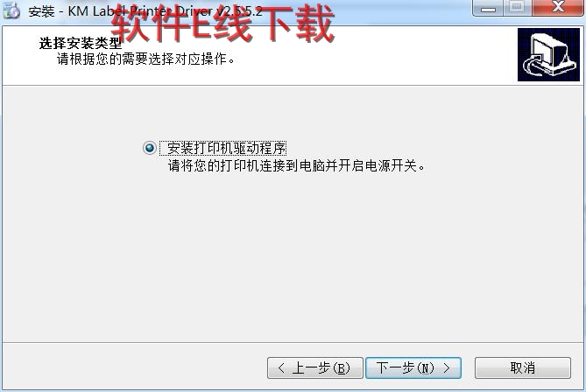Image resolution: width=586 pixels, height=392 pixels.
Task: Click the left arrow on 上一步 button
Action: coord(281,368)
